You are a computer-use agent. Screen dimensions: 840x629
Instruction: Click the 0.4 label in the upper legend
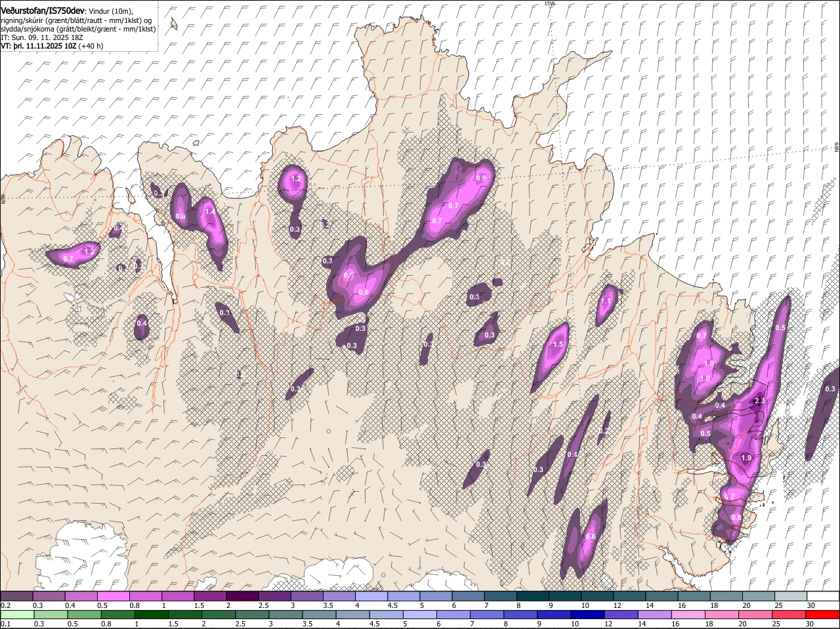70,605
